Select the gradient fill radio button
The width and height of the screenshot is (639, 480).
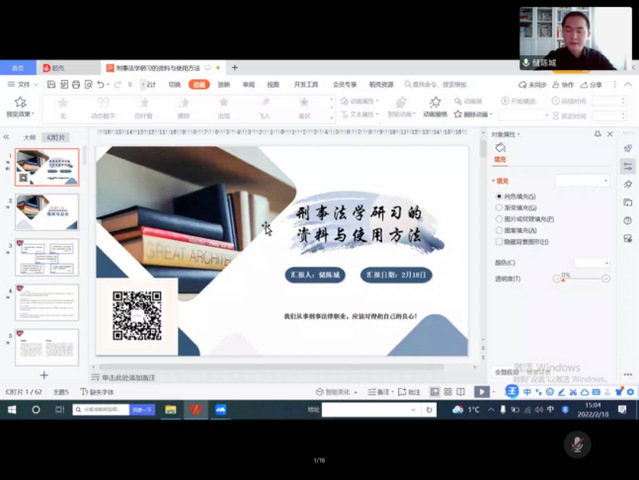coord(500,207)
